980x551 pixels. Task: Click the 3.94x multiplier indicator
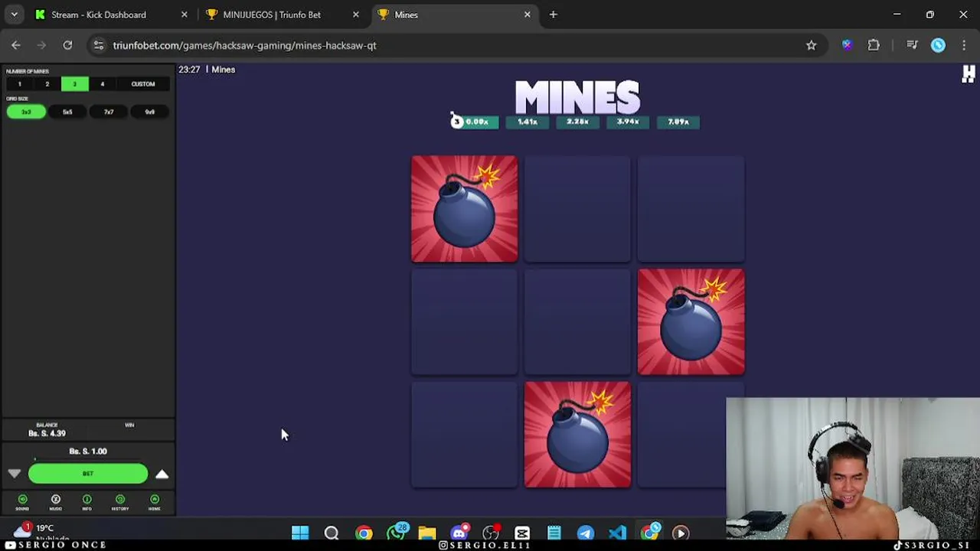(x=628, y=122)
